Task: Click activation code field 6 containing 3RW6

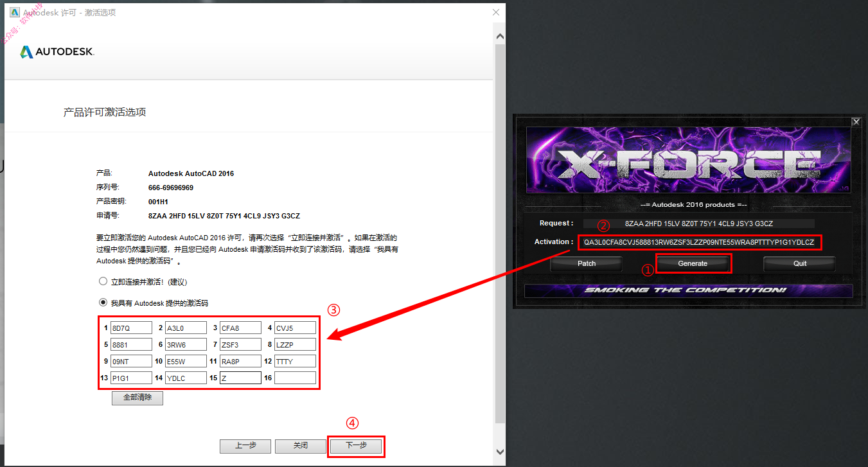Action: [186, 344]
